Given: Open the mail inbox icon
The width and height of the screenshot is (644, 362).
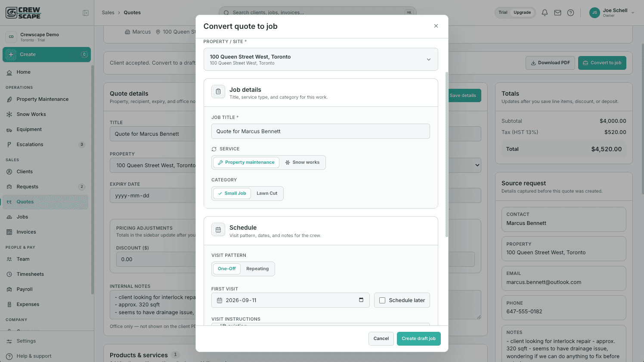Looking at the screenshot, I should [x=557, y=12].
